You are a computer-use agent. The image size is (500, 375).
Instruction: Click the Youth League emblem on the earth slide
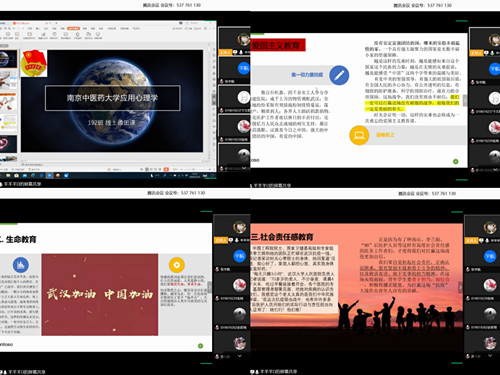(x=34, y=63)
